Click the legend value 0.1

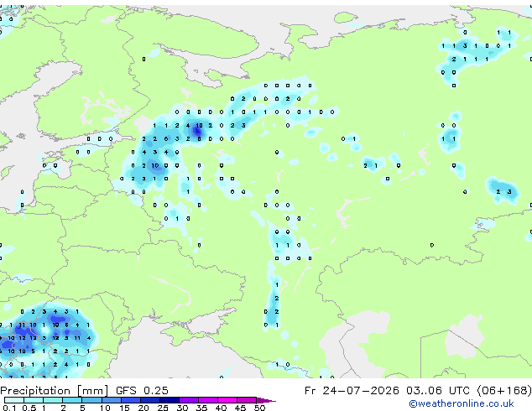9,408
